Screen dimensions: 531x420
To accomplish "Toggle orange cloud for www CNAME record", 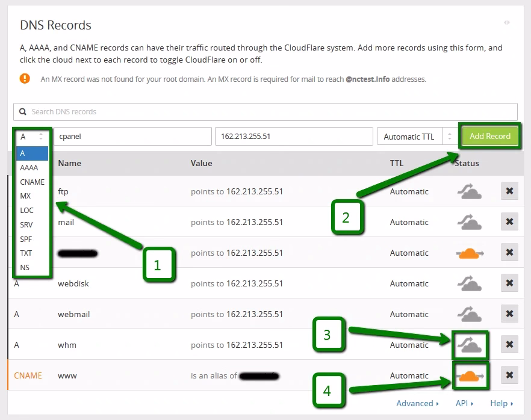I will pyautogui.click(x=470, y=375).
